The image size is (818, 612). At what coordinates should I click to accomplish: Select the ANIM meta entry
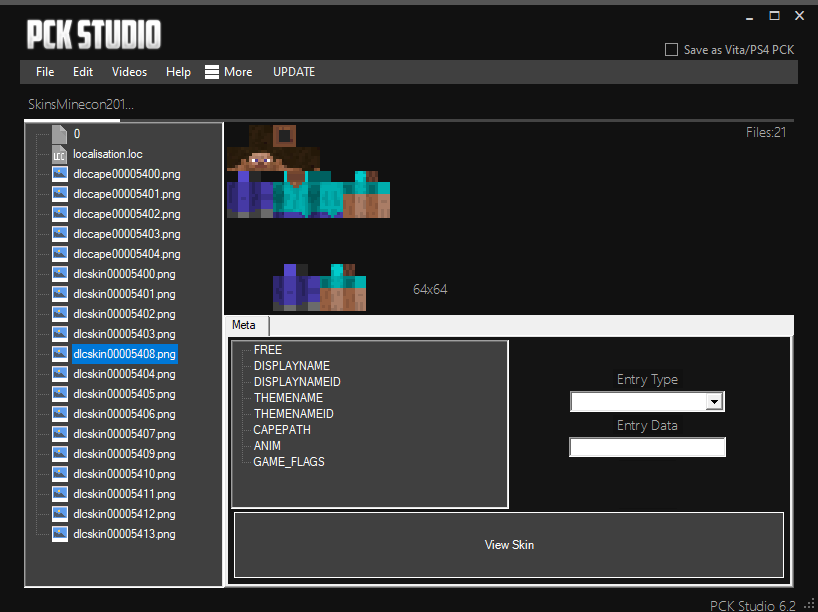pos(267,446)
